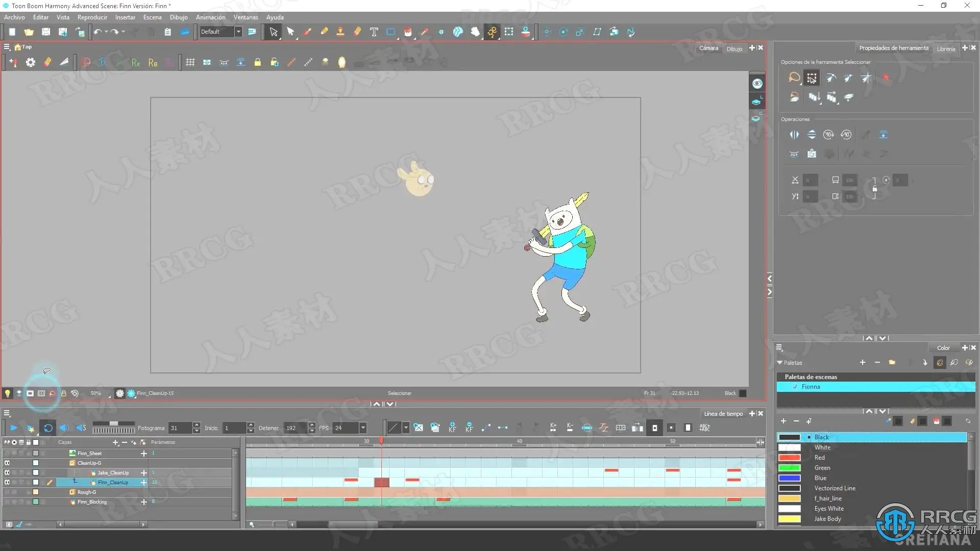Switch to the Librería tab

(x=945, y=48)
